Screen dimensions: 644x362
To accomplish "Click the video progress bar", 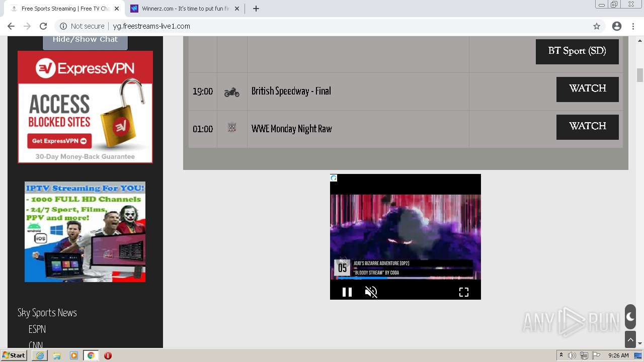I will click(406, 278).
